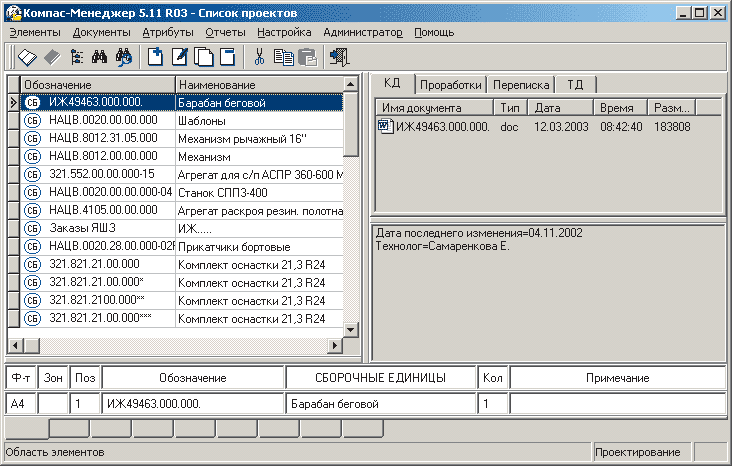Click the paste clipboard icon
732x466 pixels.
coord(307,57)
